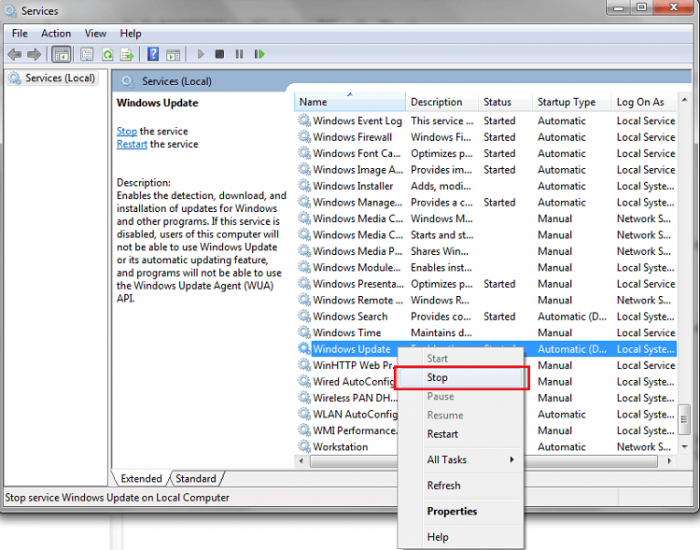Click the Pause Service toolbar icon

coord(239,54)
